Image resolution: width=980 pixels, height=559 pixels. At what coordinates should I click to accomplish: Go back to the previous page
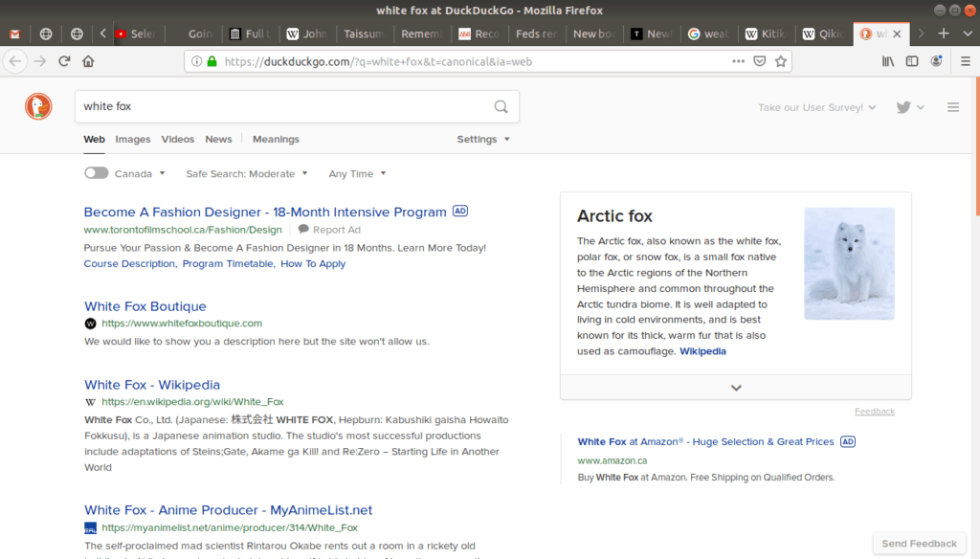coord(15,61)
